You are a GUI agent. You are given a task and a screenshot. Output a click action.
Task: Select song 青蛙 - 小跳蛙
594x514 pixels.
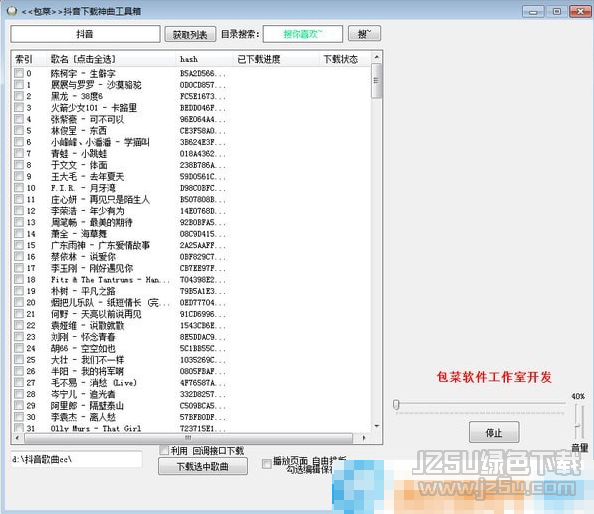point(79,153)
